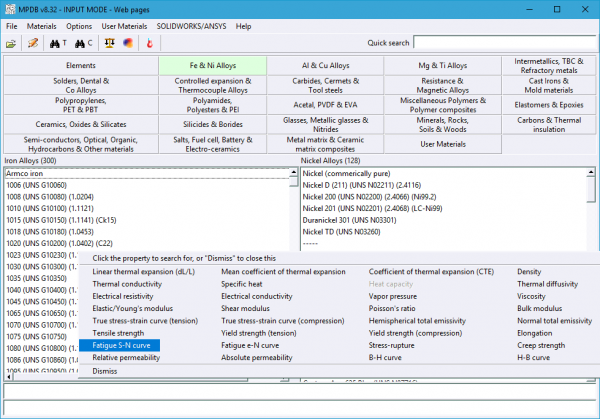Click the colored circles toolbar icon
The width and height of the screenshot is (600, 419).
128,43
